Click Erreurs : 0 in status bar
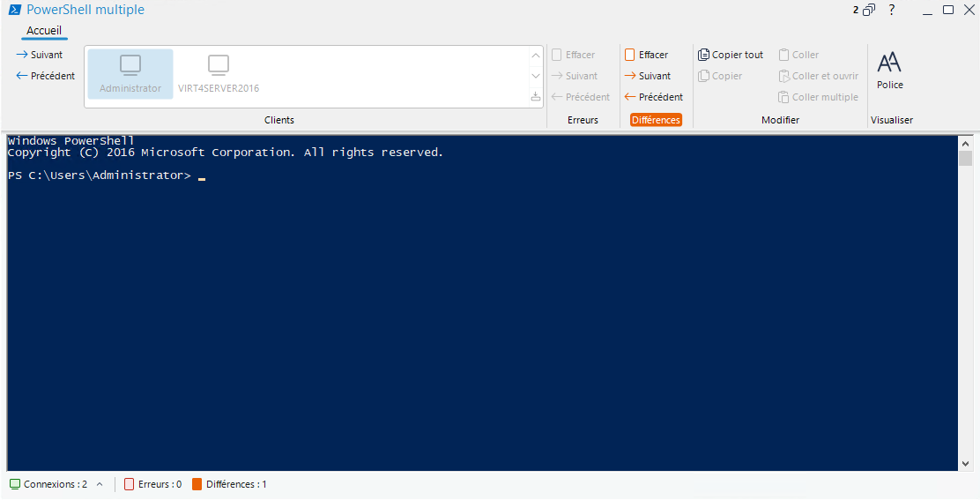This screenshot has height=500, width=980. [153, 484]
